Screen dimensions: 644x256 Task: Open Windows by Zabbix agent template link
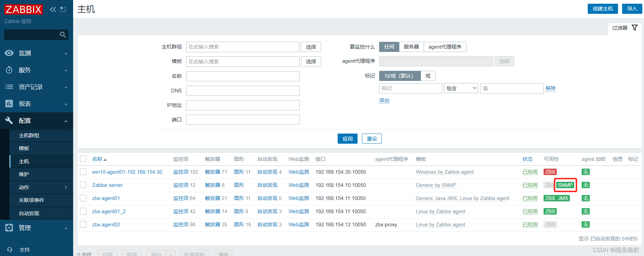444,172
